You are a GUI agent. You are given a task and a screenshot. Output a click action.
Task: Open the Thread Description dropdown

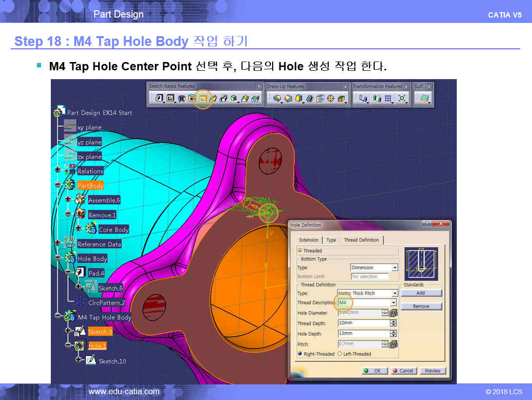[393, 303]
